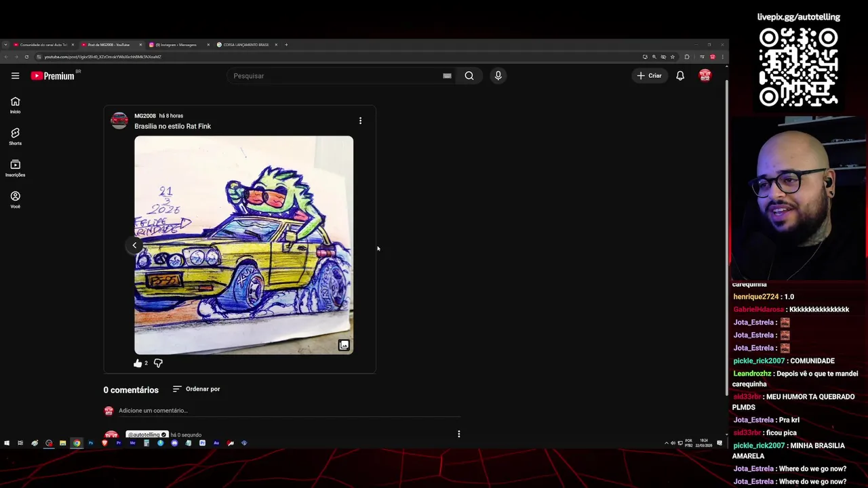Activate voice search microphone
This screenshot has width=868, height=488.
pos(498,76)
